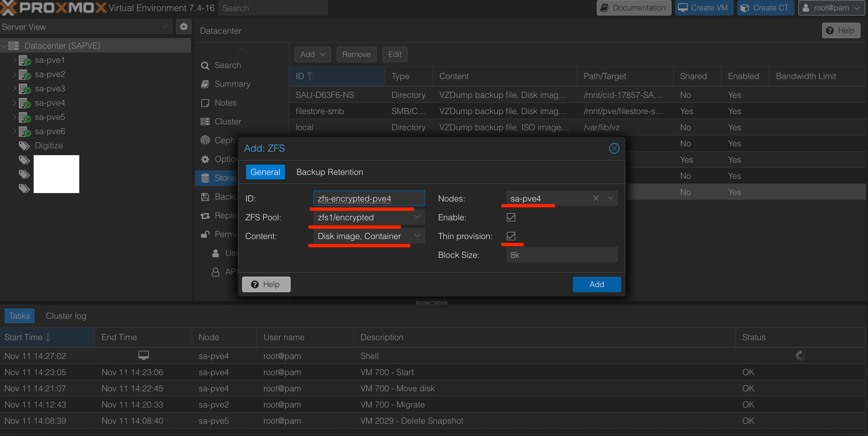Screen dimensions: 868x436
Task: Open the Notes panel for the Datacenter
Action: [226, 102]
